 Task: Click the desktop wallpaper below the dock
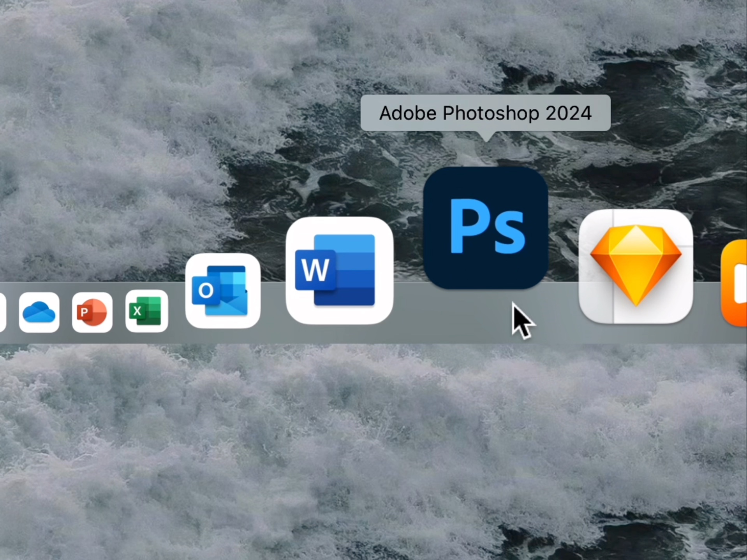click(351, 448)
